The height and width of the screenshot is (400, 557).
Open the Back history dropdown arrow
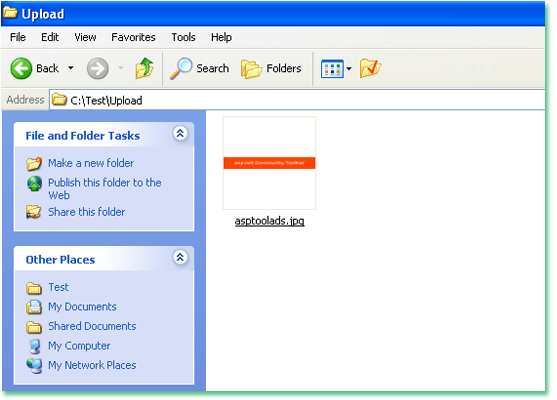(71, 68)
